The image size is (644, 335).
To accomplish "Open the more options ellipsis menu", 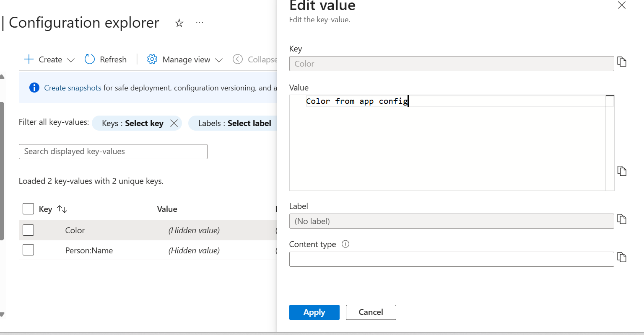I will coord(200,23).
